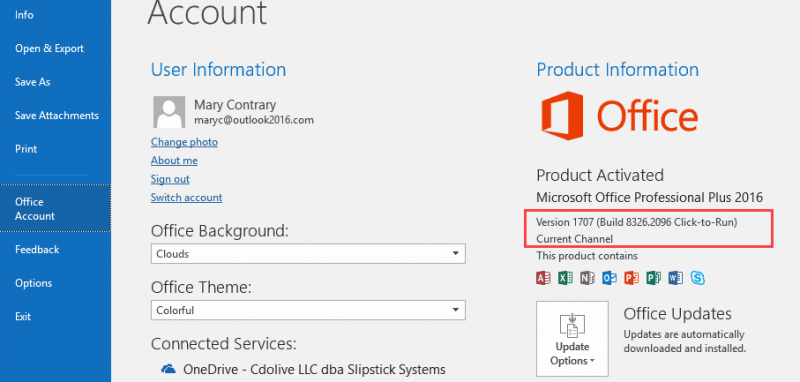Viewport: 800px width, 382px height.
Task: Click Microsoft Office Professional Plus 2016 text
Action: (x=649, y=197)
